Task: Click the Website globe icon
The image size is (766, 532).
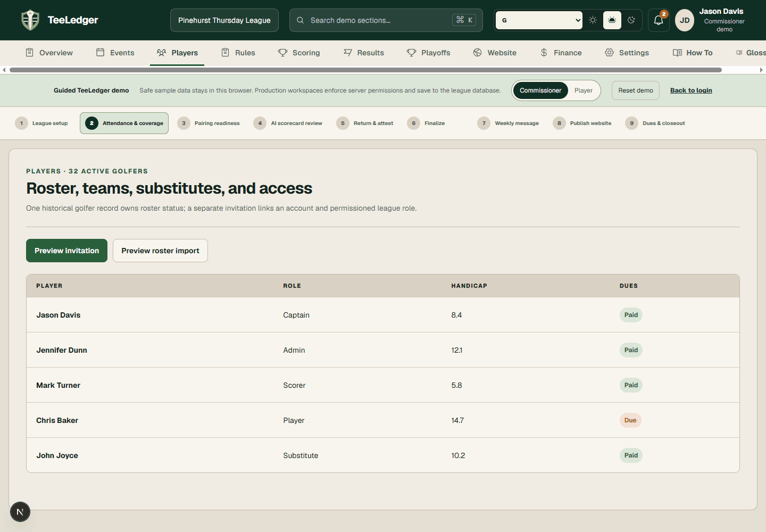Action: 478,53
